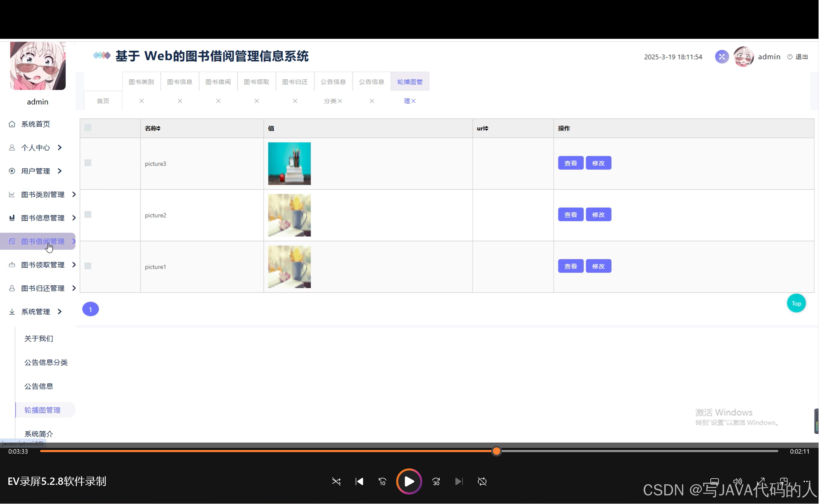
Task: Click the fullscreen toggle icon beside admin avatar
Action: pos(722,56)
